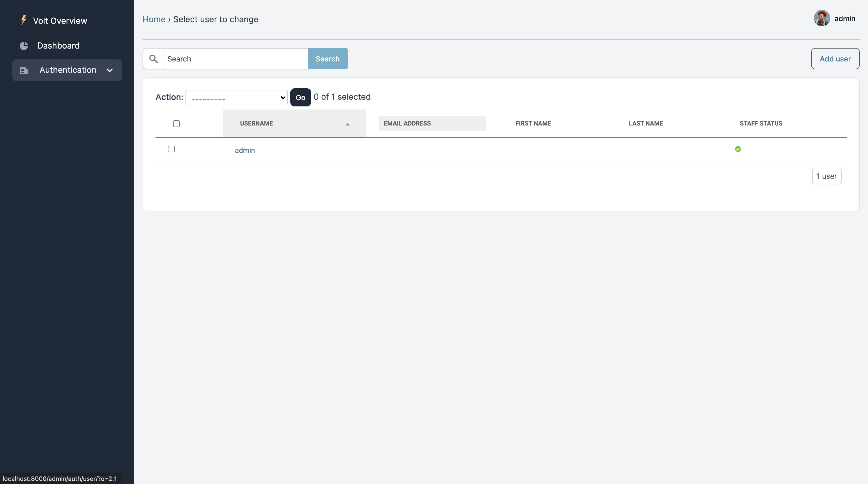Sort by the Email Address column header
The image size is (868, 484).
[x=407, y=123]
